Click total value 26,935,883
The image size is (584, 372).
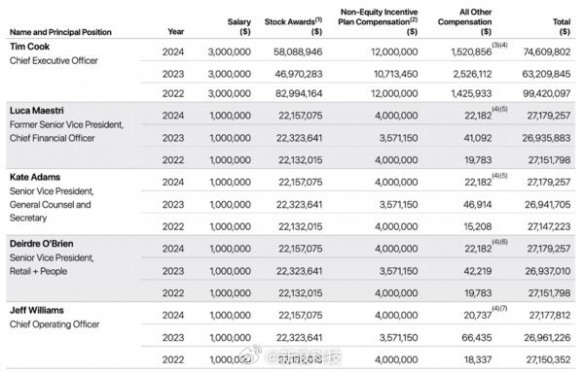(546, 138)
